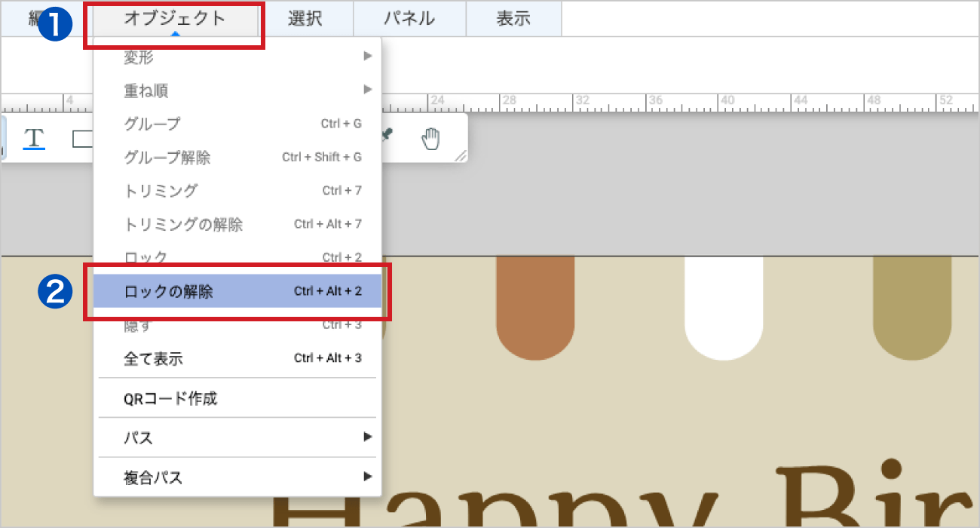Image resolution: width=980 pixels, height=528 pixels.
Task: Choose 全て表示 menu entry
Action: pyautogui.click(x=237, y=358)
